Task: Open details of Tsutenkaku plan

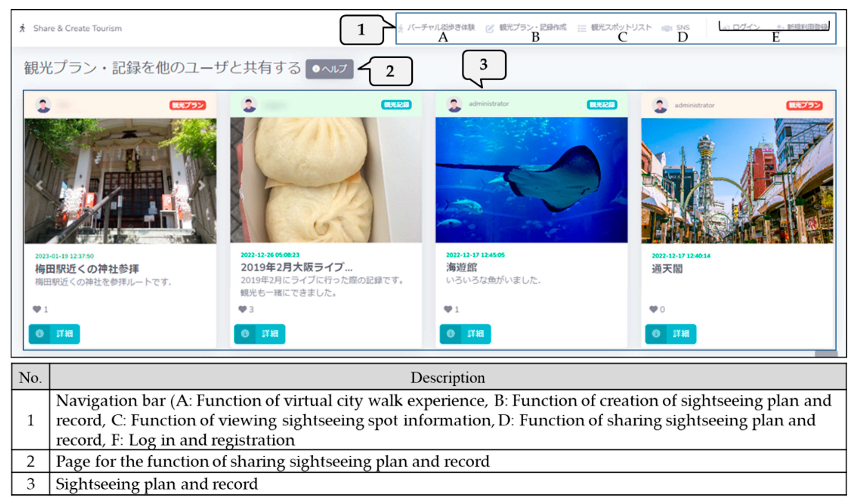Action: point(670,334)
